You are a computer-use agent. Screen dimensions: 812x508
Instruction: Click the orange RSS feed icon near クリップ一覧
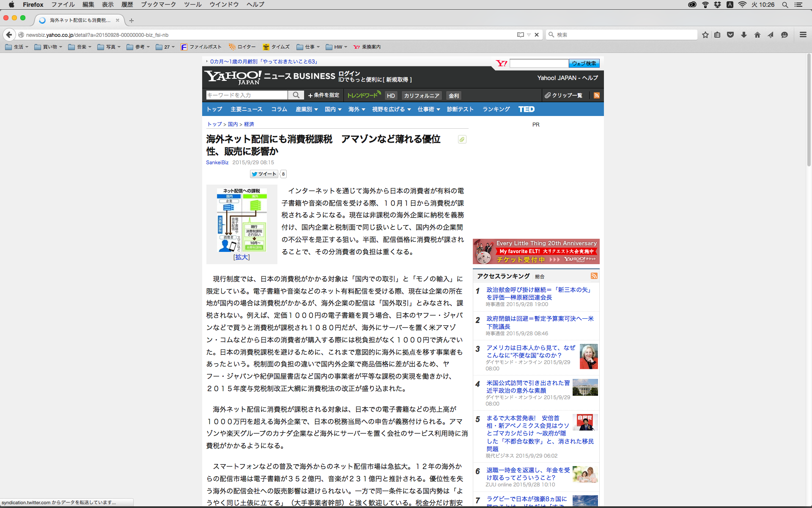(x=596, y=96)
